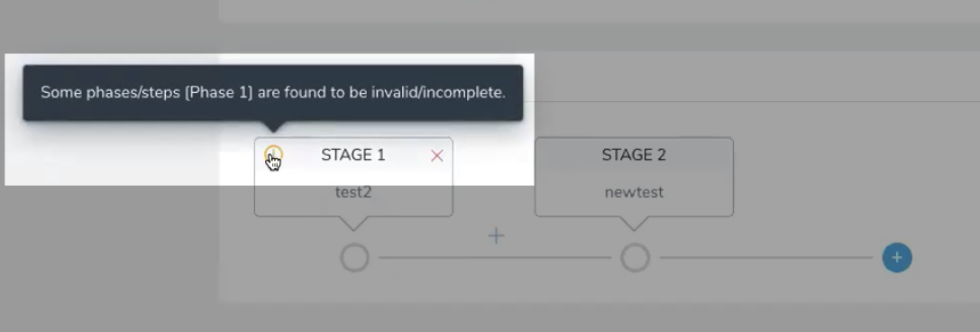Click connector line leading to blue plus

click(x=766, y=258)
